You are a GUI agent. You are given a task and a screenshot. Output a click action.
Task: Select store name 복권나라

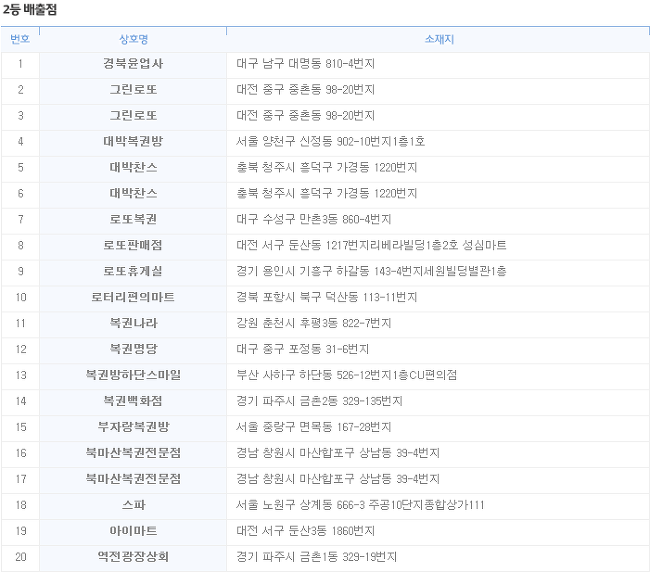pos(133,323)
